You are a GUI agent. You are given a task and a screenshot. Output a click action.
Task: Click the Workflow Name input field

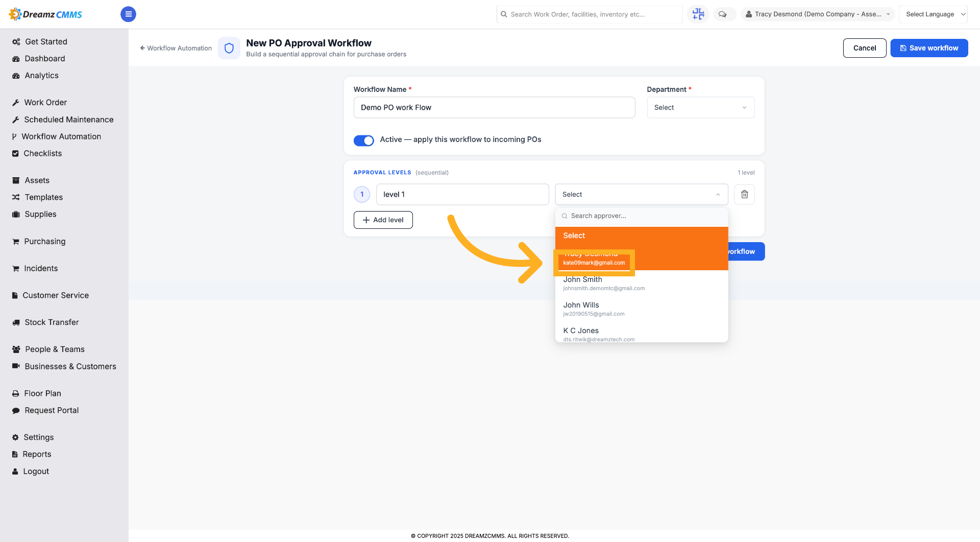(x=494, y=108)
